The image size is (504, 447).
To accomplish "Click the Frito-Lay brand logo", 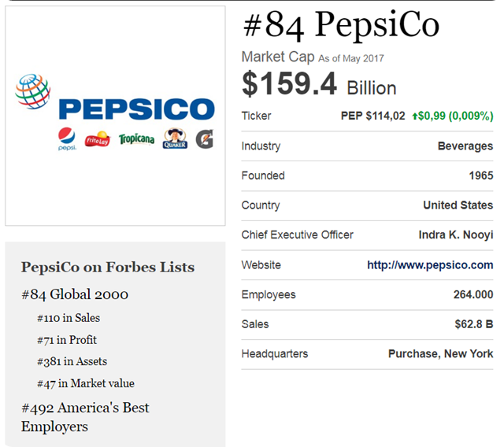I will (97, 139).
